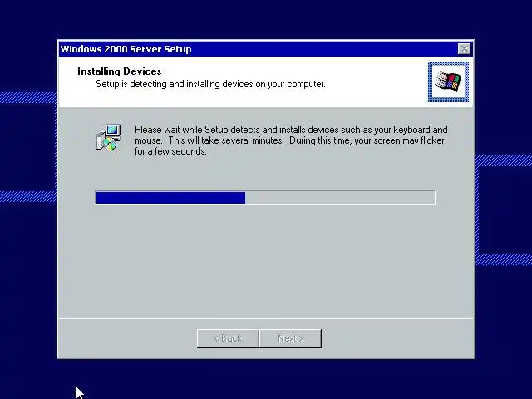
Task: Click the 'Please wait while Setup detects' paragraph
Action: 291,140
